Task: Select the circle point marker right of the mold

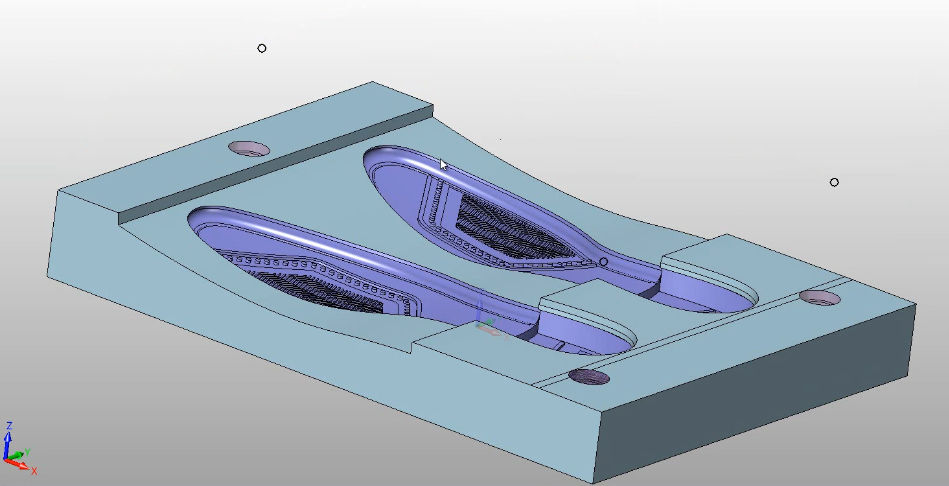Action: tap(834, 182)
